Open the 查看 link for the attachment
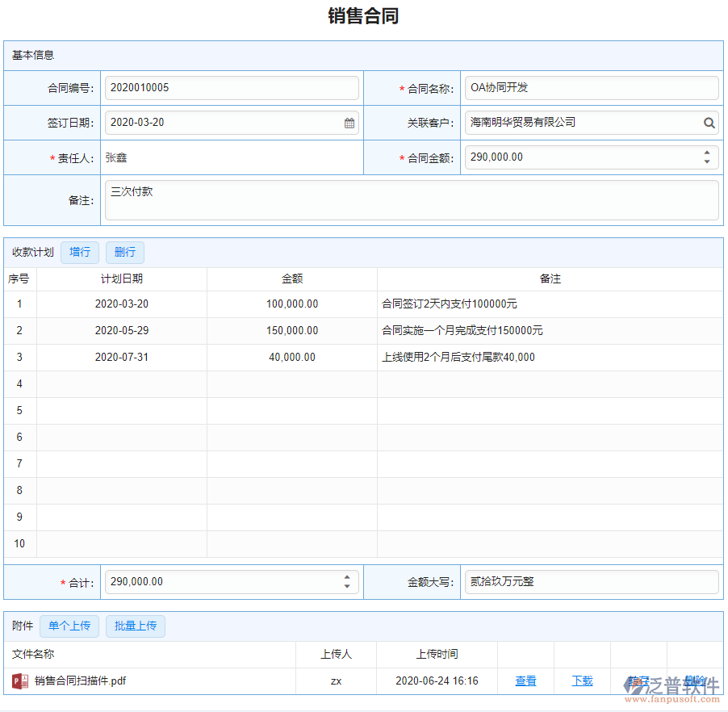 [525, 681]
